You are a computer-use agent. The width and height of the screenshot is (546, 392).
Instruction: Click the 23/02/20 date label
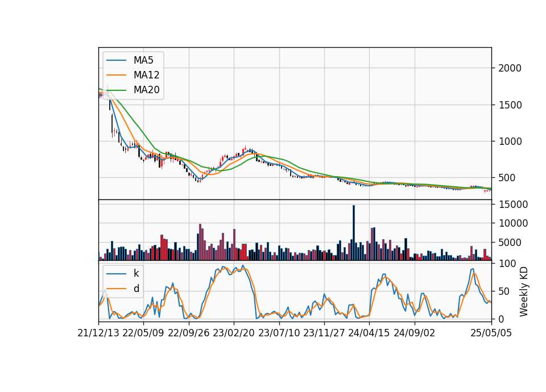pyautogui.click(x=234, y=333)
